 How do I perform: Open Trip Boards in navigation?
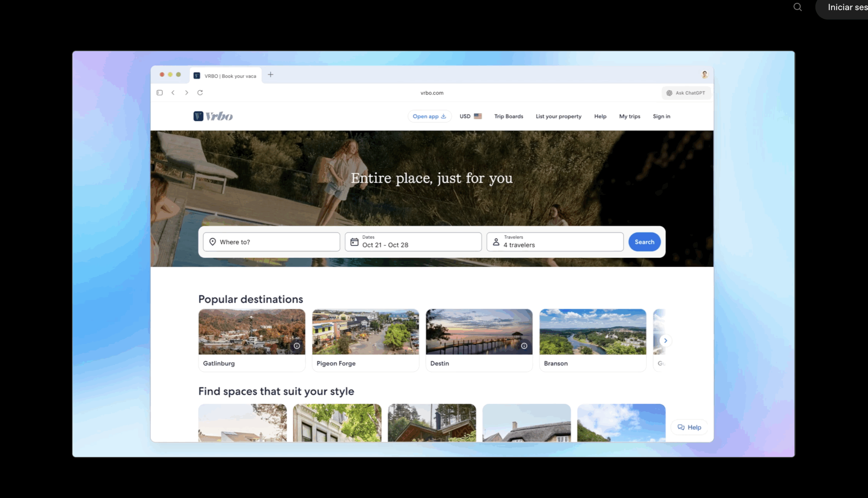[508, 116]
